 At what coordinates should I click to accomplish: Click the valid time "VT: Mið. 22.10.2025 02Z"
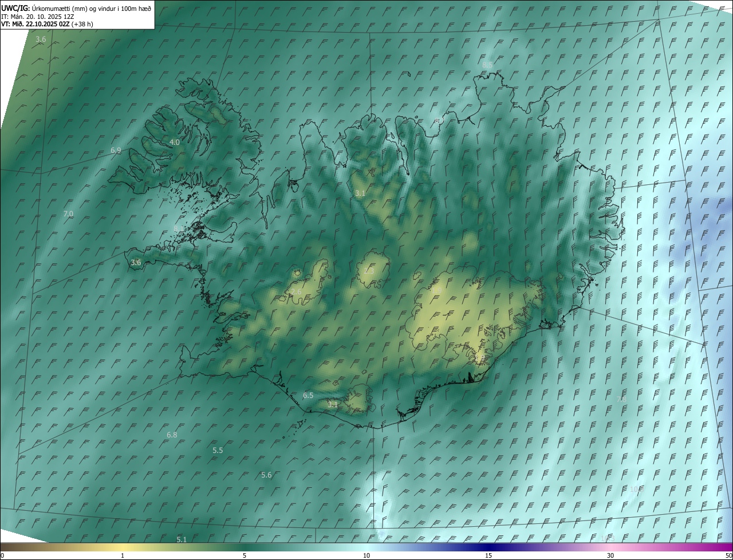point(35,24)
